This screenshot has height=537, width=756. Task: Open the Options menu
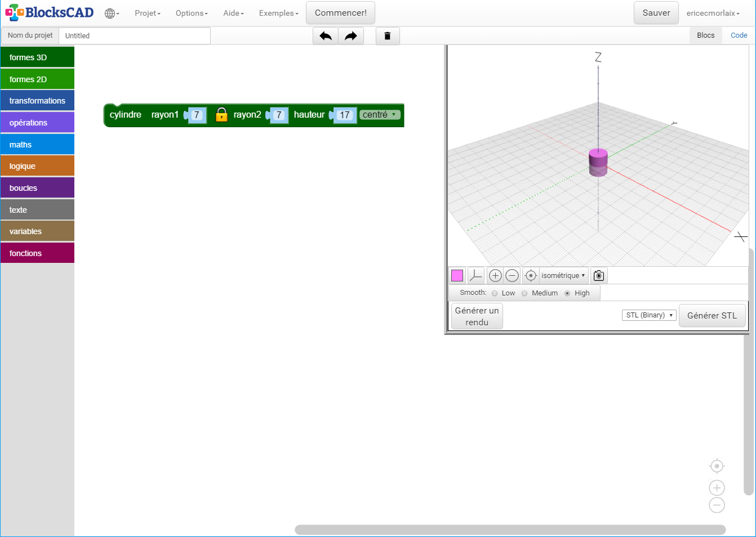point(192,13)
